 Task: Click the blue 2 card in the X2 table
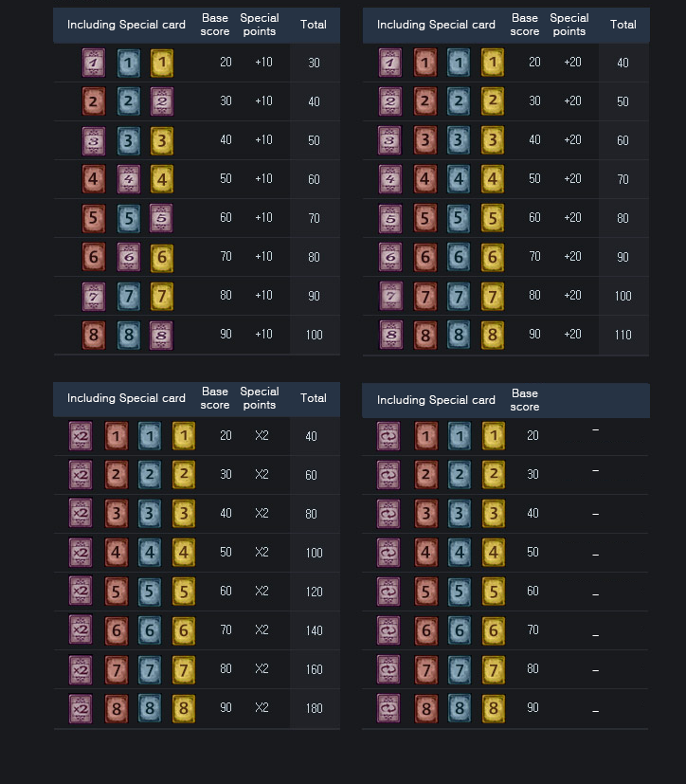tap(150, 475)
